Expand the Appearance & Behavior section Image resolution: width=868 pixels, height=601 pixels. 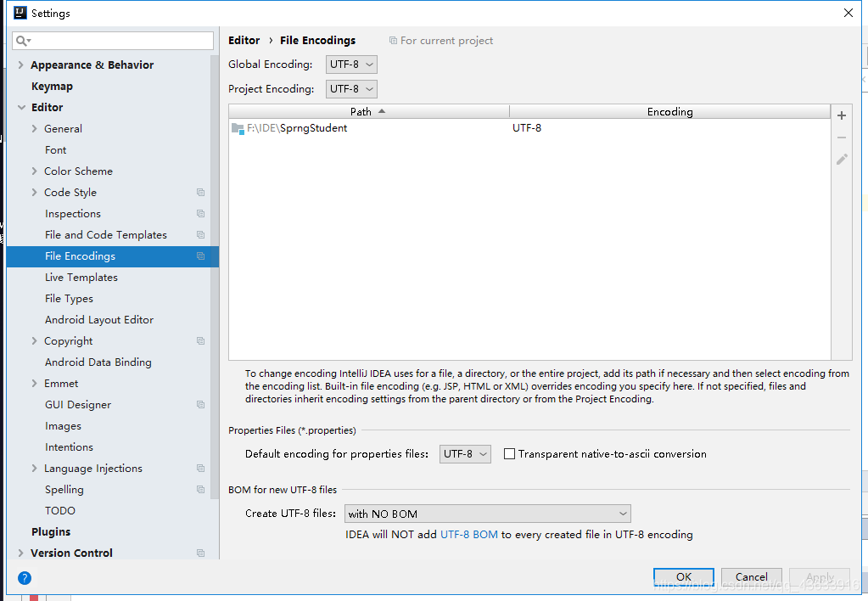(20, 65)
